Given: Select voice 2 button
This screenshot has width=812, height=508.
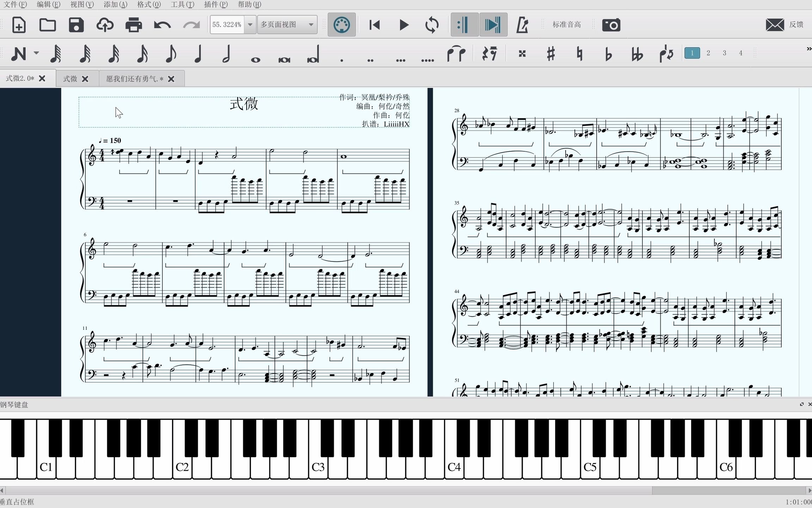Looking at the screenshot, I should [x=708, y=53].
